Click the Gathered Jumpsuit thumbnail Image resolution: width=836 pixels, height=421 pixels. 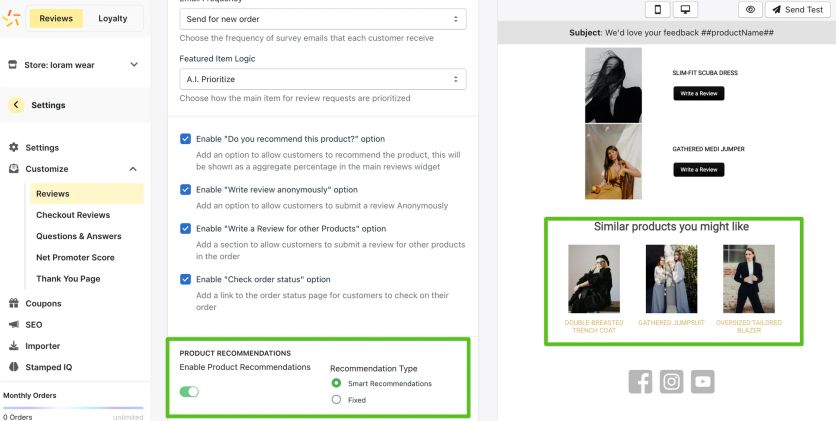[x=671, y=279]
